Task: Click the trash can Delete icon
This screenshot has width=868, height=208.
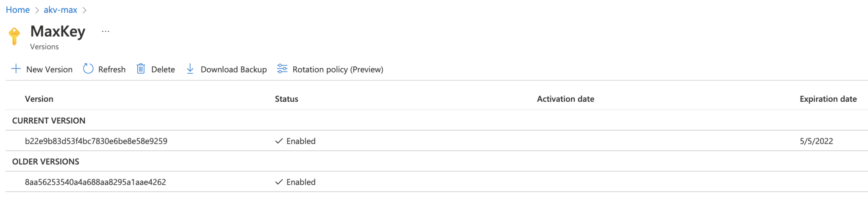Action: click(141, 69)
